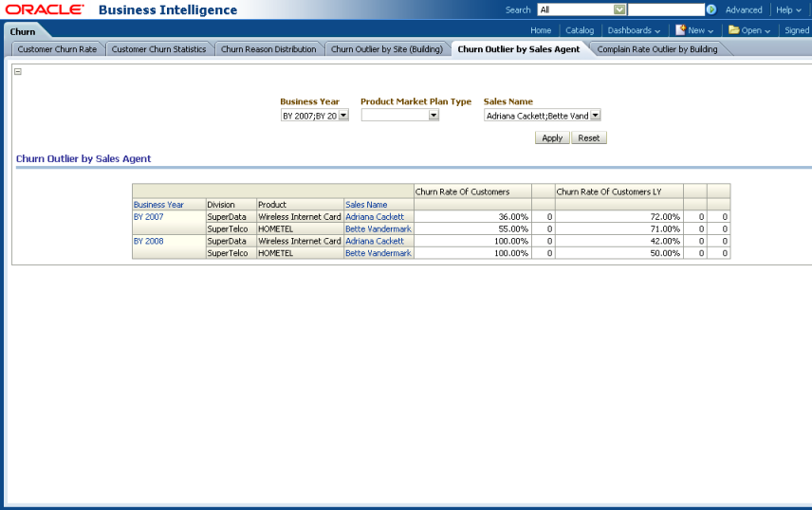Click the 72.00% churn rate LY cell

click(x=618, y=217)
